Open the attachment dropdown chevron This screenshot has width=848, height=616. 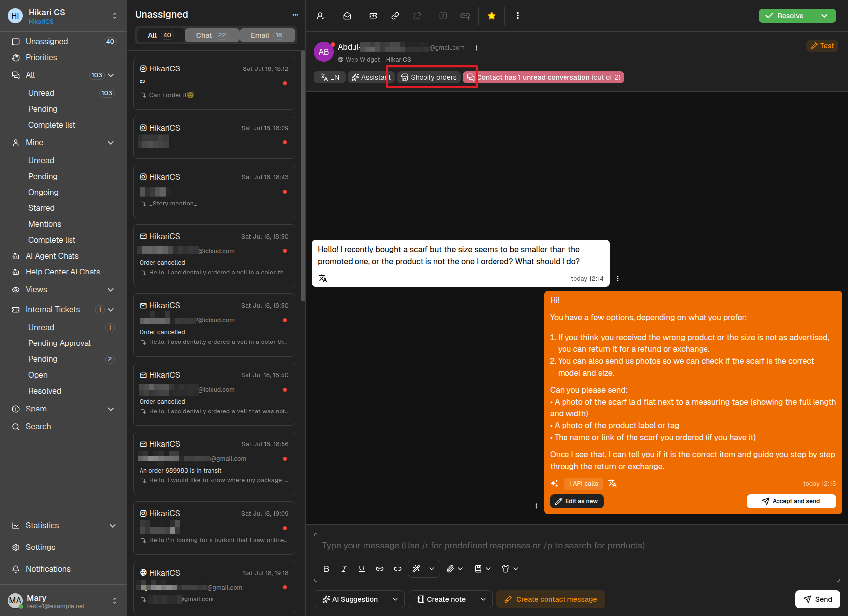pos(460,569)
